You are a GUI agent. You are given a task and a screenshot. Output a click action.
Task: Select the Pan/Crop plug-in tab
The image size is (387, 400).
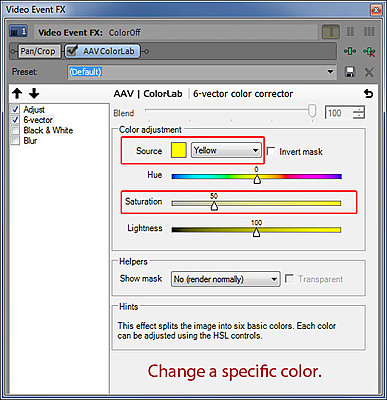38,51
